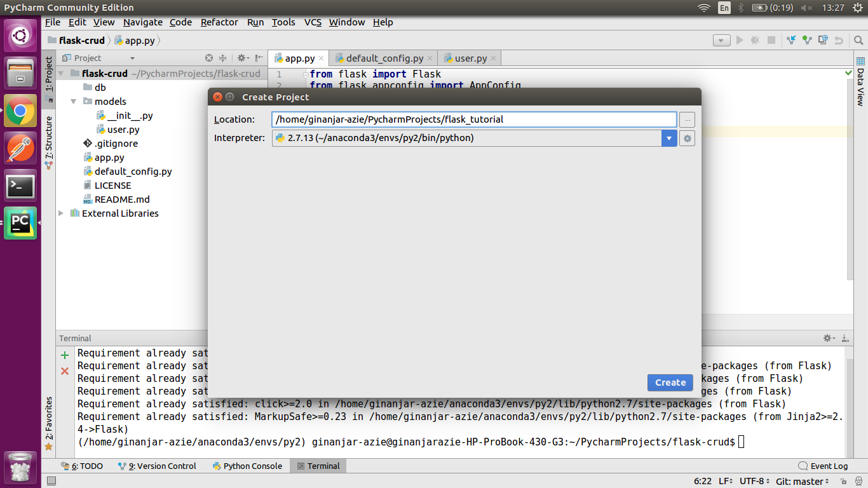Click Collapse All icon in Project panel
The width and height of the screenshot is (868, 488).
tap(223, 58)
